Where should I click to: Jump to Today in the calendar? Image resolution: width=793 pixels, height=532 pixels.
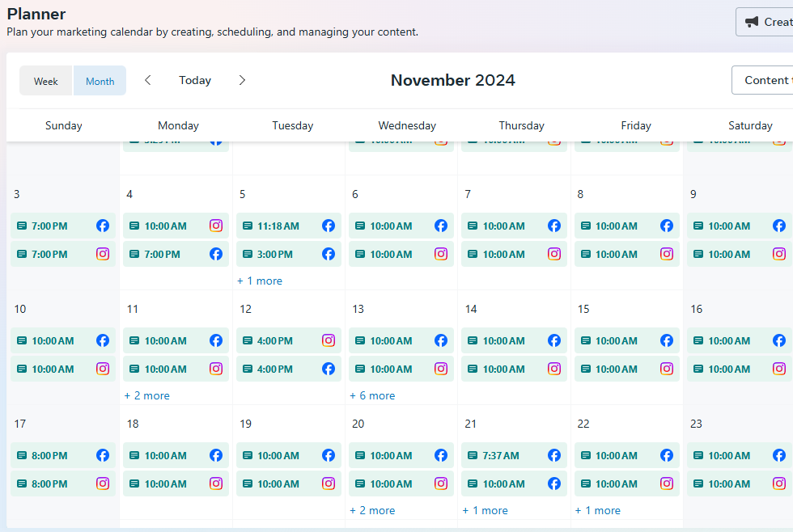point(195,80)
